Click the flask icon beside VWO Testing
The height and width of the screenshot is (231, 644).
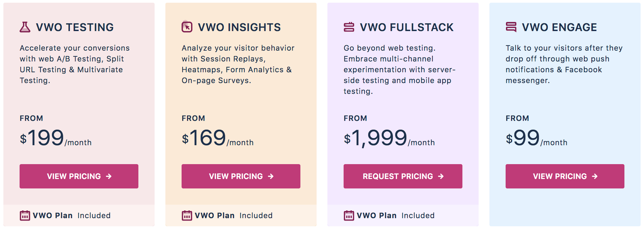tap(25, 27)
